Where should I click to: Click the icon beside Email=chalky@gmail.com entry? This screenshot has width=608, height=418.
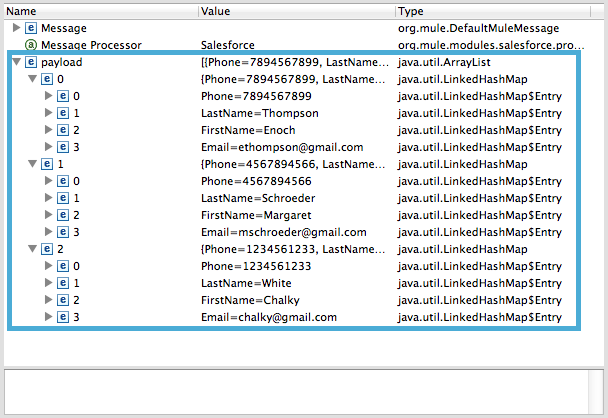[63, 317]
